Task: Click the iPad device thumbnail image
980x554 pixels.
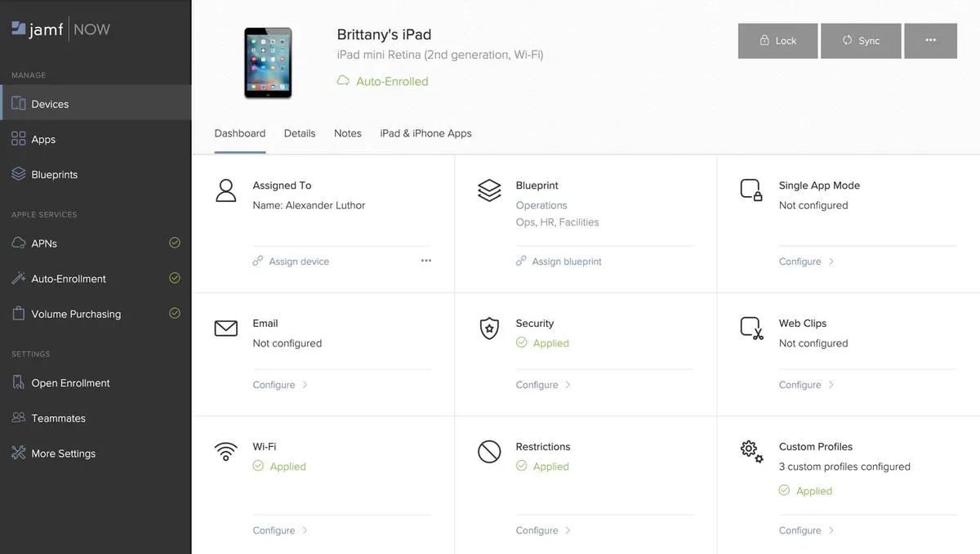Action: tap(268, 63)
